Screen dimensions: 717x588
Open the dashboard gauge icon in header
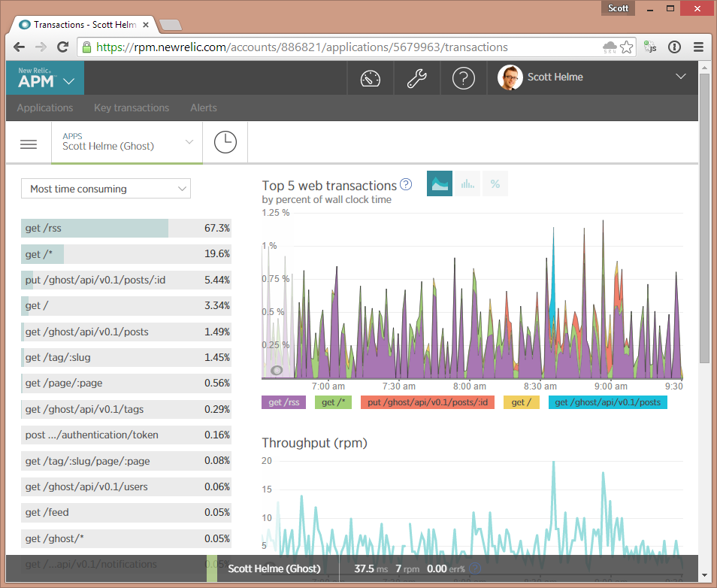point(371,78)
